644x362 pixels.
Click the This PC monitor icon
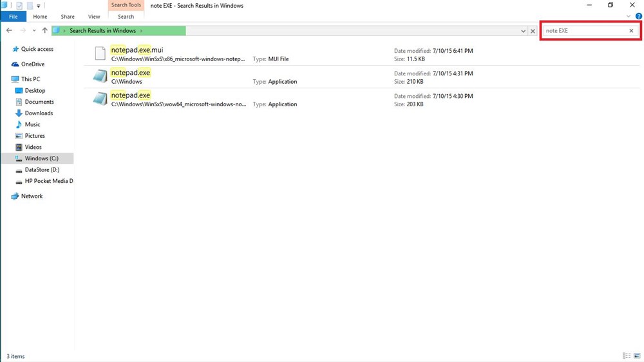pos(15,79)
